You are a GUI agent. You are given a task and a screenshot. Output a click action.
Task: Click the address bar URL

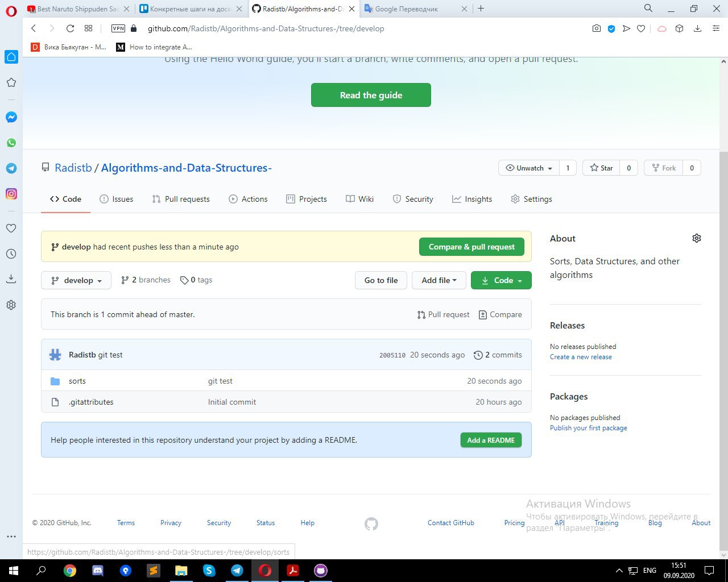point(266,28)
